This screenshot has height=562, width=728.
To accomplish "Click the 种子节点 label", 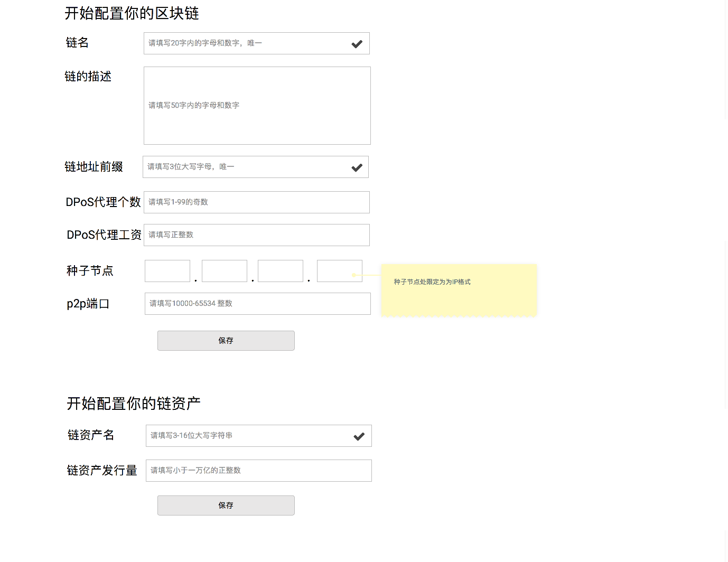I will tap(90, 271).
